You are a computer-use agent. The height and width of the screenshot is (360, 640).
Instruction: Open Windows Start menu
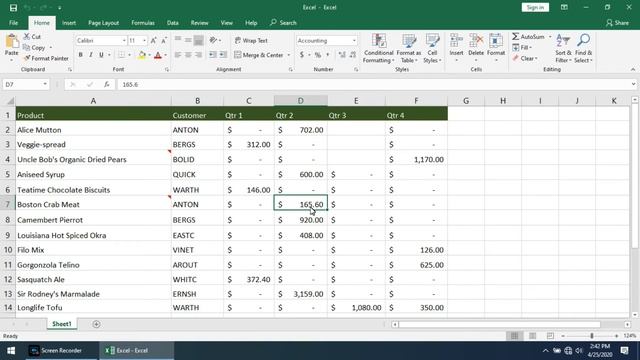click(11, 351)
